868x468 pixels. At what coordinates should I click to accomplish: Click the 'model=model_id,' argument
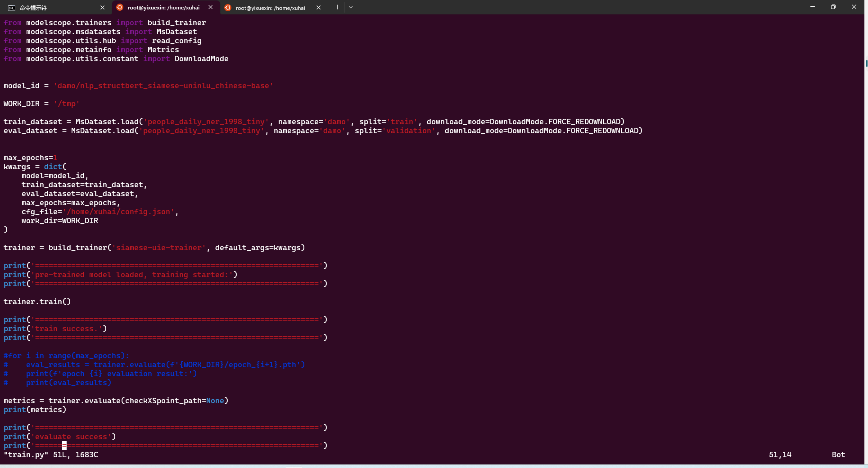tap(55, 175)
